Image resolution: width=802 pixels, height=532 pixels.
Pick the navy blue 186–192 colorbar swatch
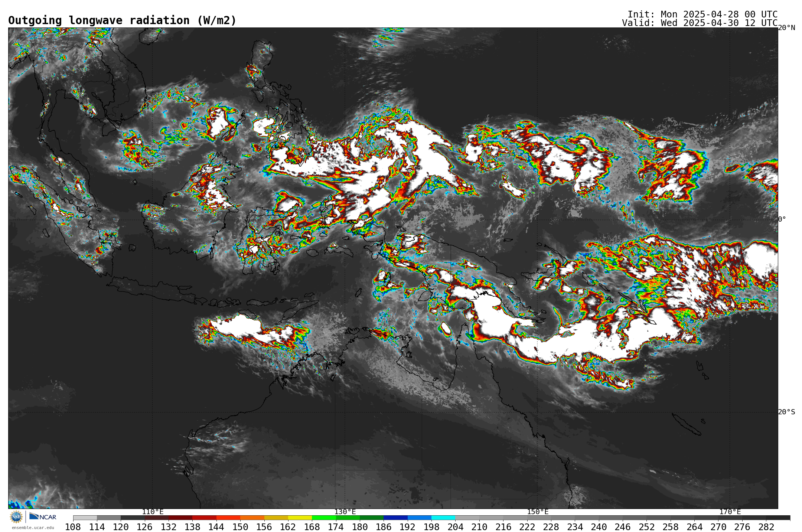(395, 518)
